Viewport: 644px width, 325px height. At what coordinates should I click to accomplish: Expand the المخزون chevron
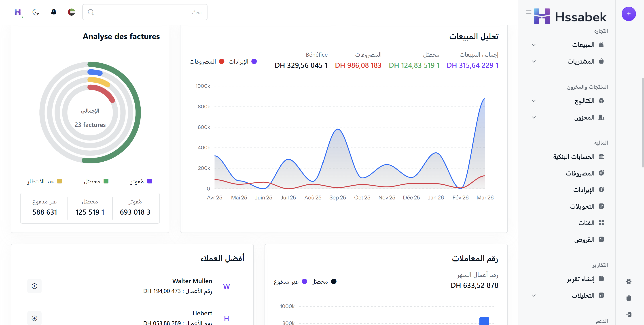(x=534, y=117)
